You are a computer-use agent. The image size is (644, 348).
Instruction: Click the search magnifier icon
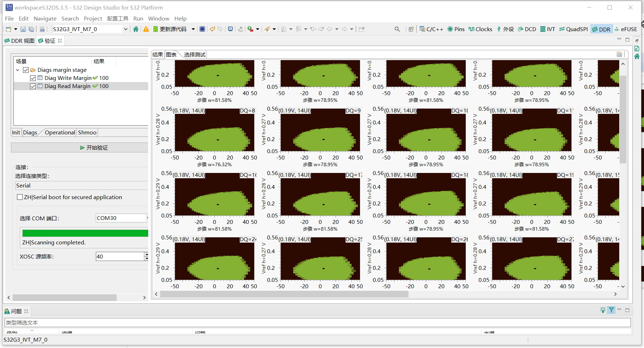point(397,29)
